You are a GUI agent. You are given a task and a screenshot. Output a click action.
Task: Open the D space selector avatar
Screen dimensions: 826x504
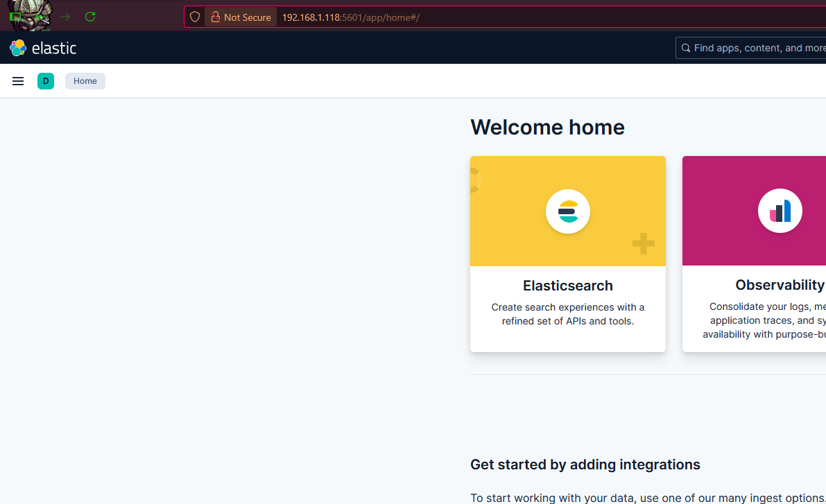46,81
